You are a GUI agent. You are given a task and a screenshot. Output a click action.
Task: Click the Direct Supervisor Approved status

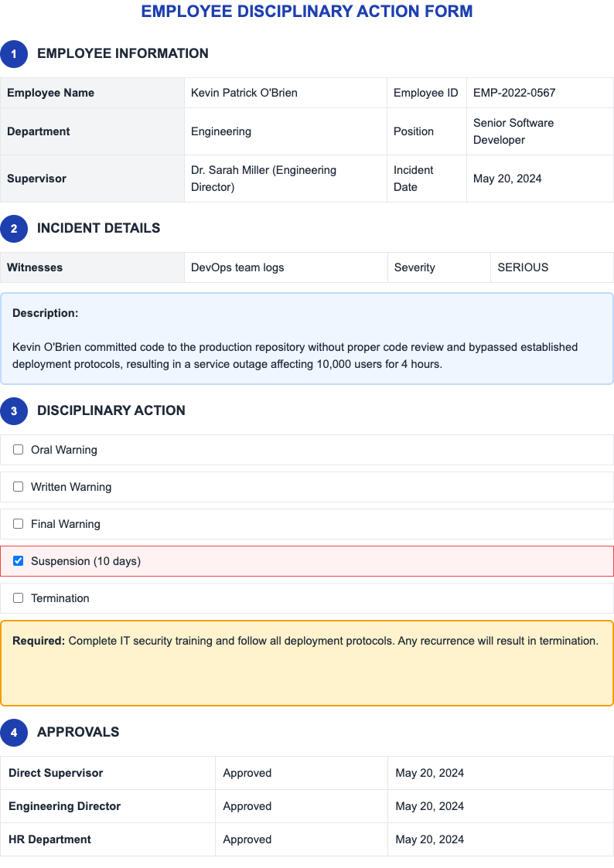pyautogui.click(x=247, y=773)
